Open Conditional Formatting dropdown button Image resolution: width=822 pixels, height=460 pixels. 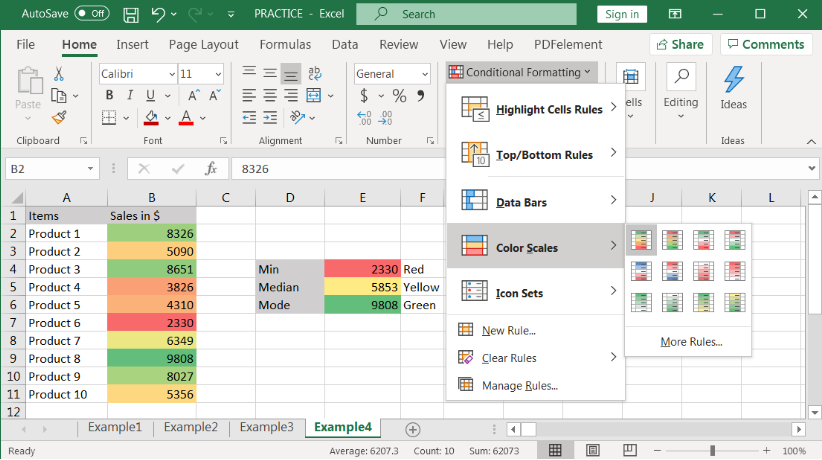point(520,72)
